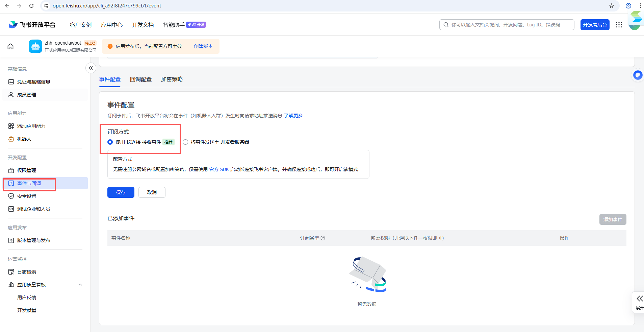The height and width of the screenshot is (332, 644).
Task: Click the browser forward arrow
Action: click(19, 6)
